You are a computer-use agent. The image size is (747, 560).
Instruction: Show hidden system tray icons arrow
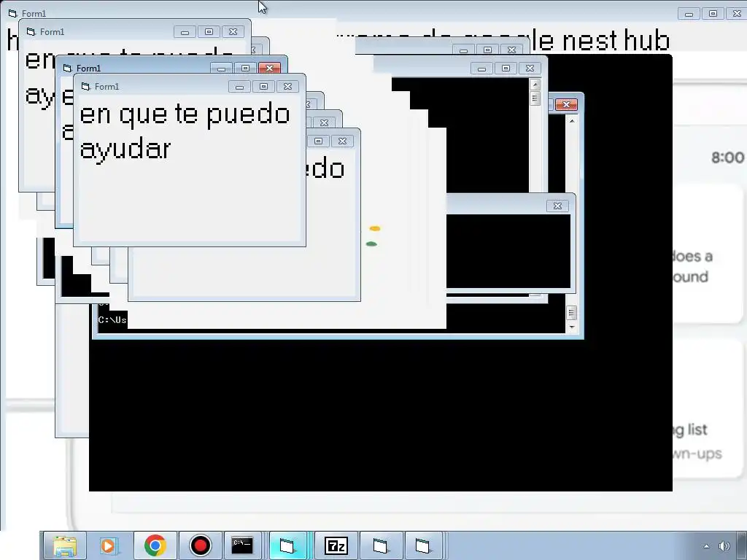[706, 546]
